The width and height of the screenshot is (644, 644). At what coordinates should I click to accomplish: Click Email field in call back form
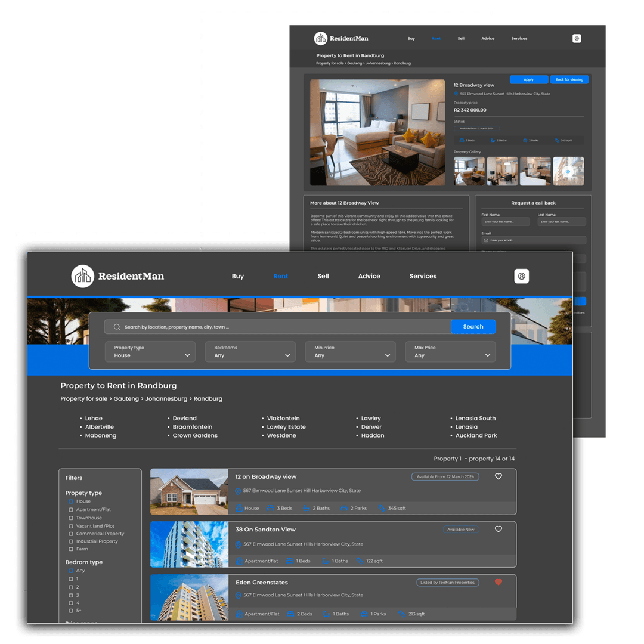pos(534,240)
